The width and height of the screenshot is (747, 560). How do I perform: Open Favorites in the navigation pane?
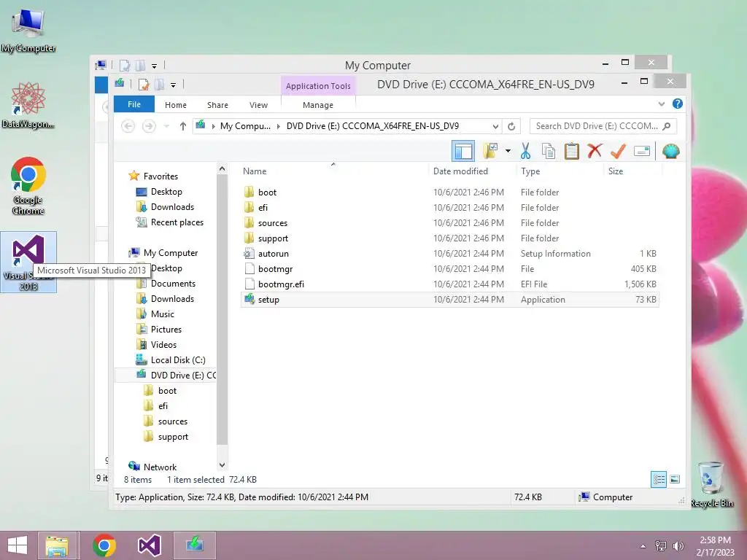click(160, 176)
